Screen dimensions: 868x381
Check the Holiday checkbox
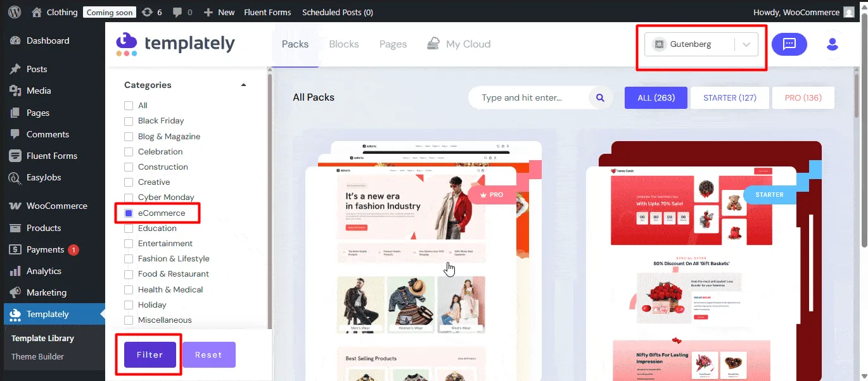[x=129, y=305]
